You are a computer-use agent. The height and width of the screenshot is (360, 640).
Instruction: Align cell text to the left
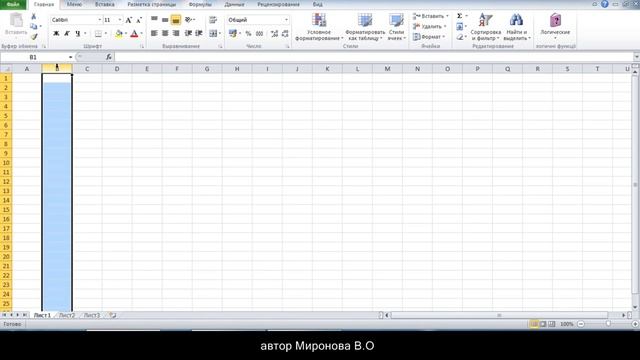(x=154, y=33)
